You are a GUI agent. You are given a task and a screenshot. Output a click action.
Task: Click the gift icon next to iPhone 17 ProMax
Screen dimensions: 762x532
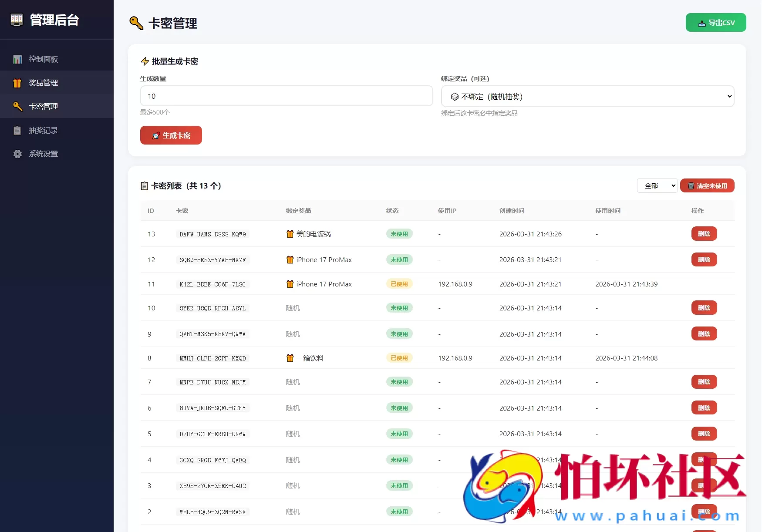(x=290, y=259)
